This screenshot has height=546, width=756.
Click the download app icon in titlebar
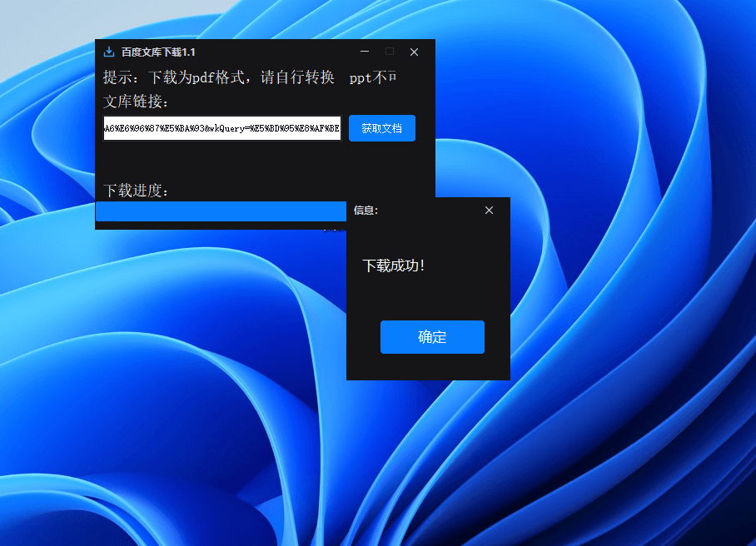[x=109, y=51]
